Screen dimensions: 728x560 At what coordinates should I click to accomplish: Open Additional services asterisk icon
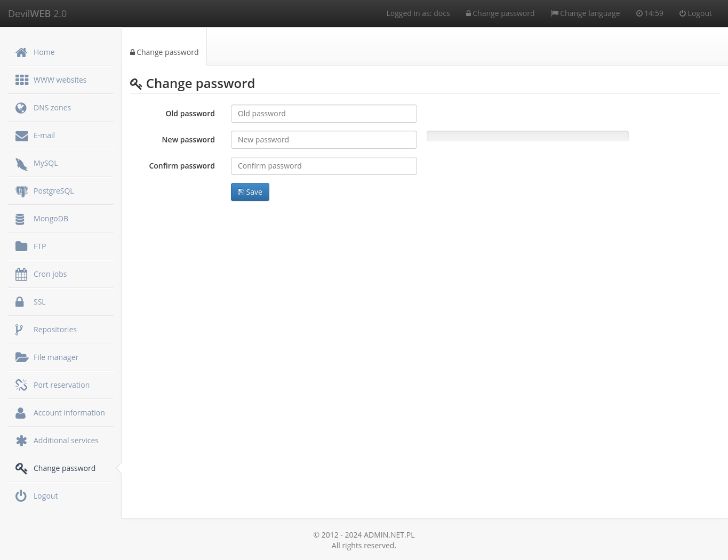[x=21, y=441]
